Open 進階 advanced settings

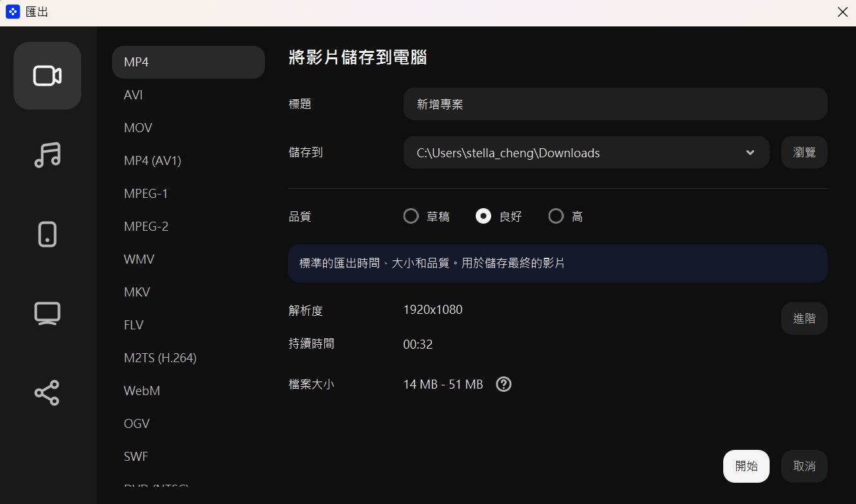click(x=804, y=318)
